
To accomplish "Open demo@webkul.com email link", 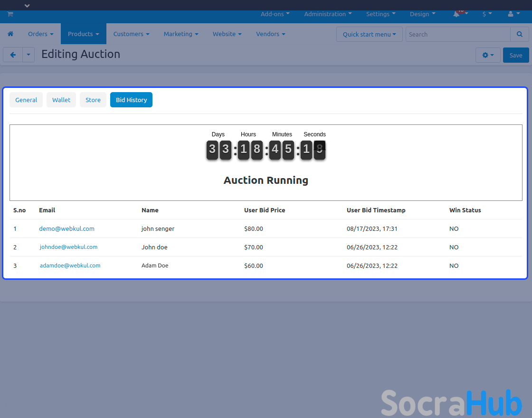I will [x=66, y=228].
